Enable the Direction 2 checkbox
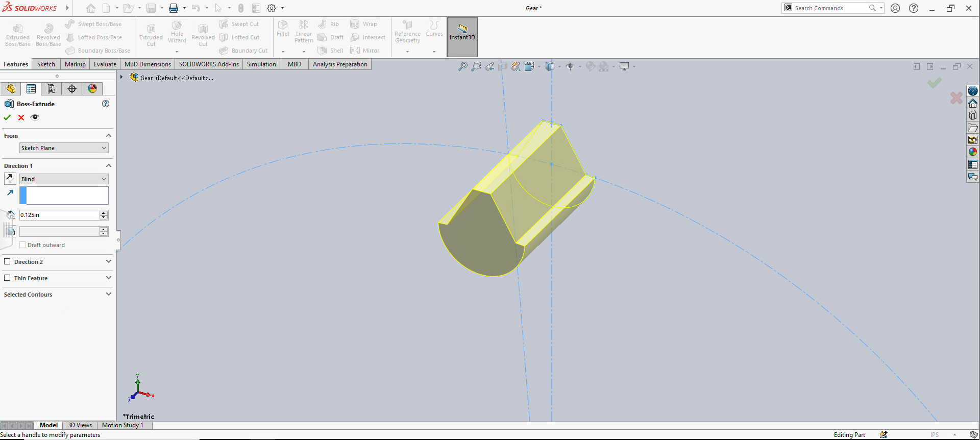Viewport: 980px width, 440px height. 7,261
